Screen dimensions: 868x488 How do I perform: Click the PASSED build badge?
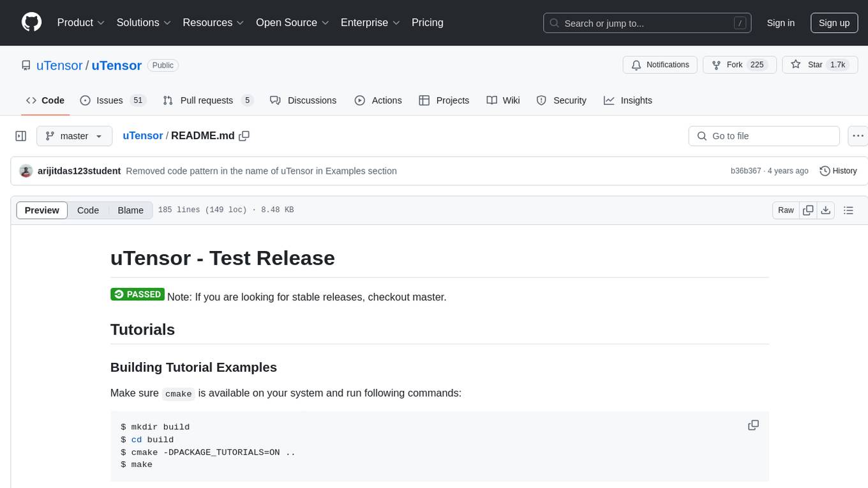pos(137,294)
